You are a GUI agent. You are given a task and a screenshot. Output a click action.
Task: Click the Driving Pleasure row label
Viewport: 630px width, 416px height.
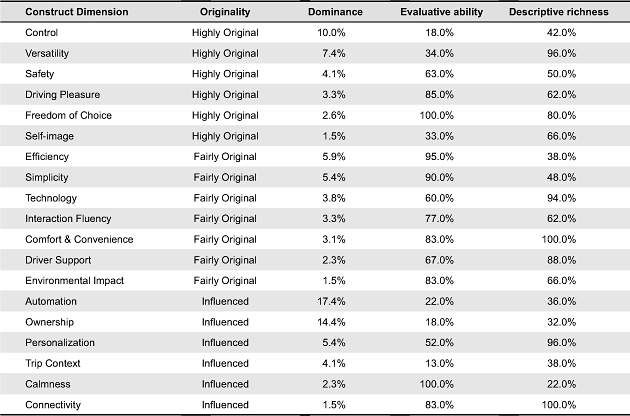61,95
